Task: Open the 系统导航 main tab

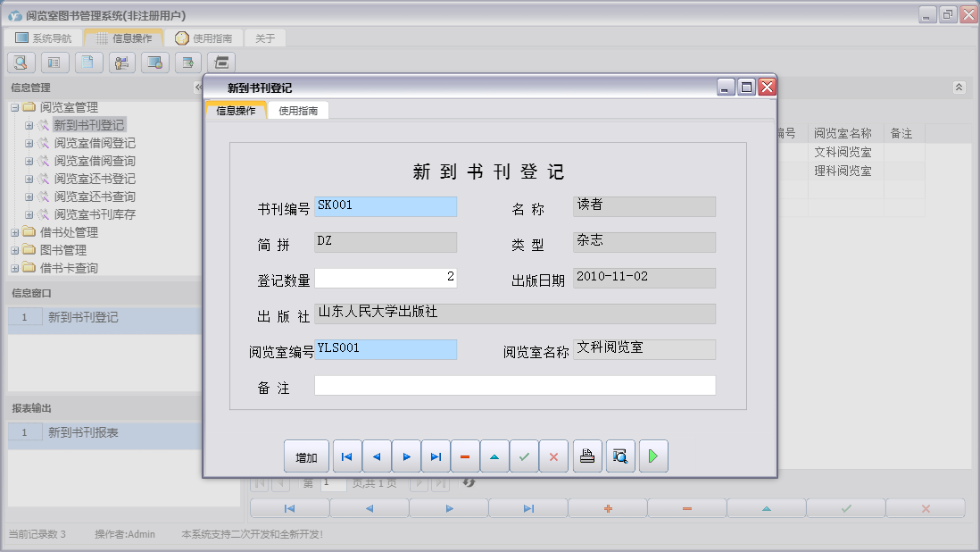Action: tap(43, 38)
